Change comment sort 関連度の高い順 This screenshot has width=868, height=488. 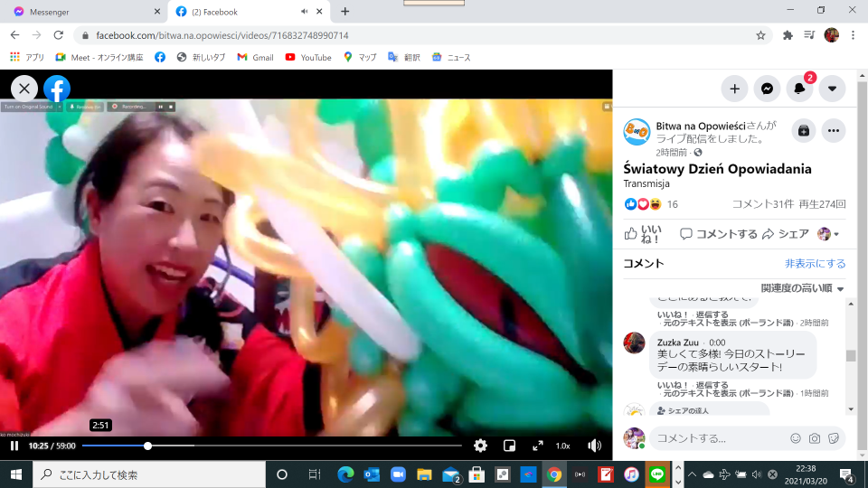pos(802,288)
